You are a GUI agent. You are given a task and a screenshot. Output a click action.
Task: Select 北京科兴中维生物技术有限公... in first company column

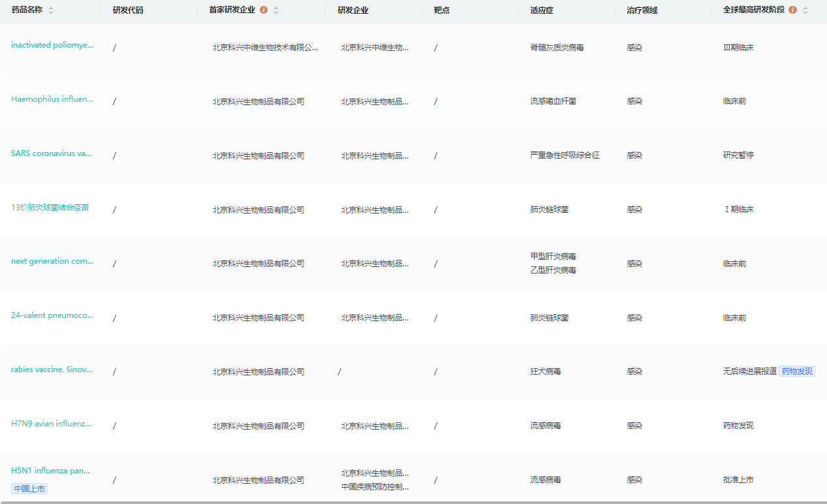[x=266, y=48]
